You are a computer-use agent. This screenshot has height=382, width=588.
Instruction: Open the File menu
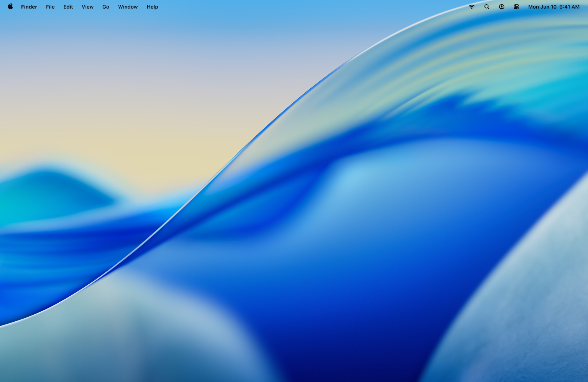pos(50,7)
